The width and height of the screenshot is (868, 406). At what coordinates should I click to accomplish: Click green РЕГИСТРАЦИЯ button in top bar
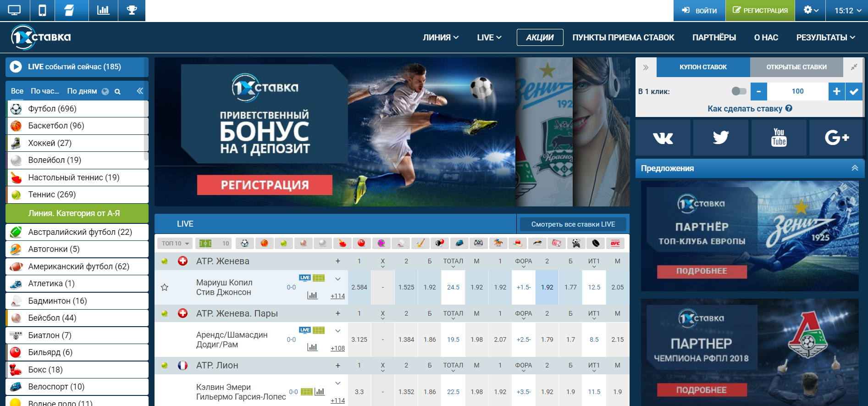[x=760, y=10]
